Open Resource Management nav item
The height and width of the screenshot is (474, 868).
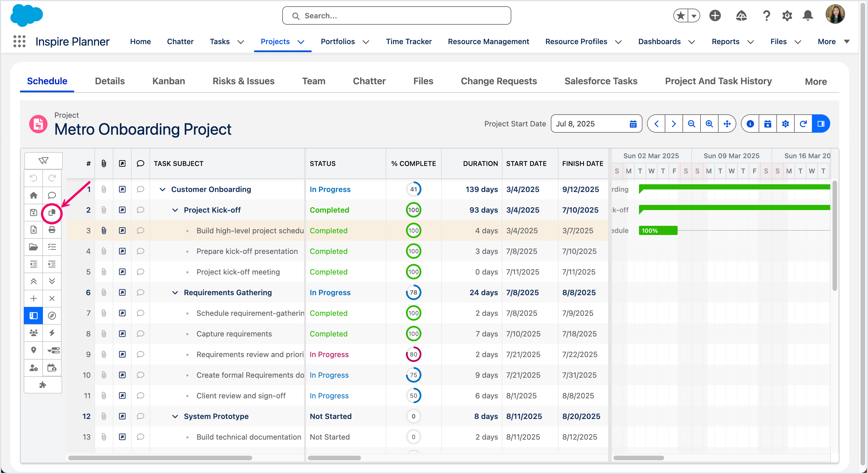(x=488, y=42)
